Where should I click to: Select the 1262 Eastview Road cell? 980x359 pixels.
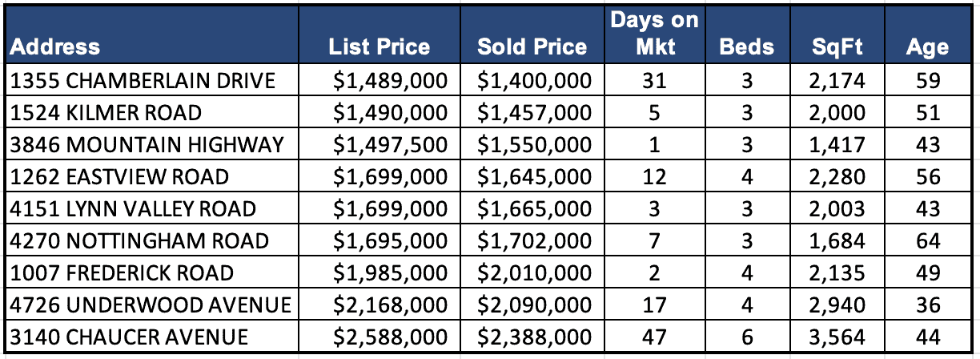(x=122, y=176)
